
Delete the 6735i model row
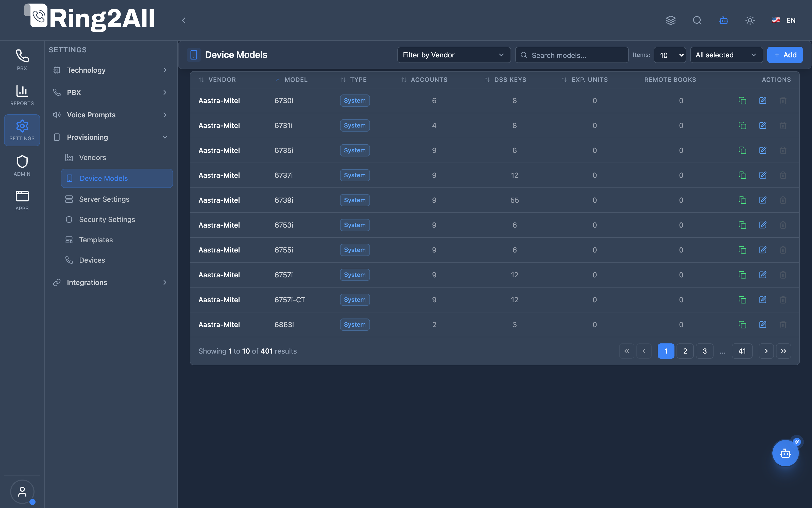[x=783, y=150]
